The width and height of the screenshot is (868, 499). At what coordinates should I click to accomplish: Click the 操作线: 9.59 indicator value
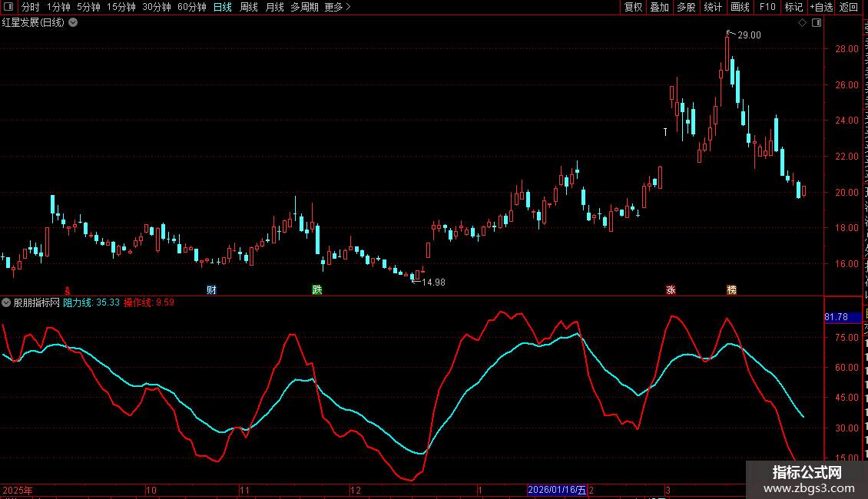click(x=149, y=302)
